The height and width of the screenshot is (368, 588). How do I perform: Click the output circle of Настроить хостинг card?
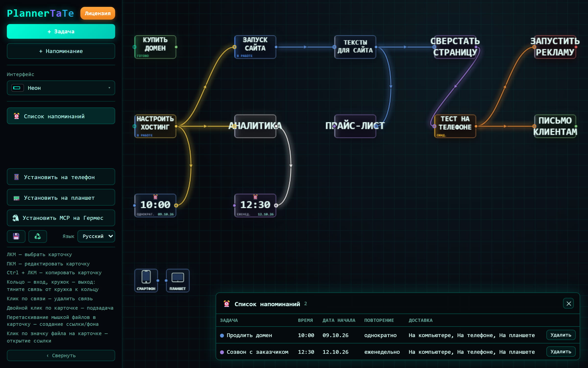(176, 126)
